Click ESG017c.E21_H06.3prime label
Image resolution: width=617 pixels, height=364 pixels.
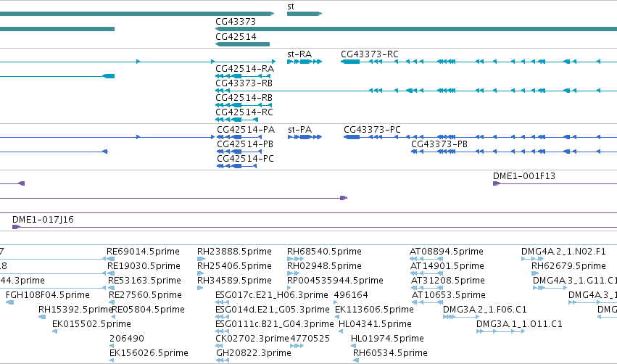pyautogui.click(x=272, y=295)
